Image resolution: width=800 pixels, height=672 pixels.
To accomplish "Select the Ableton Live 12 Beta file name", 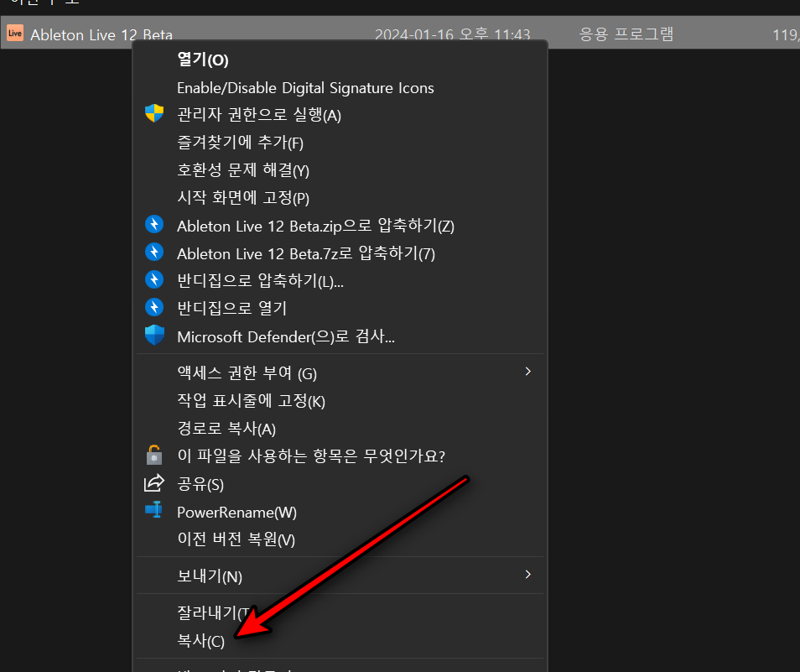I will 101,34.
